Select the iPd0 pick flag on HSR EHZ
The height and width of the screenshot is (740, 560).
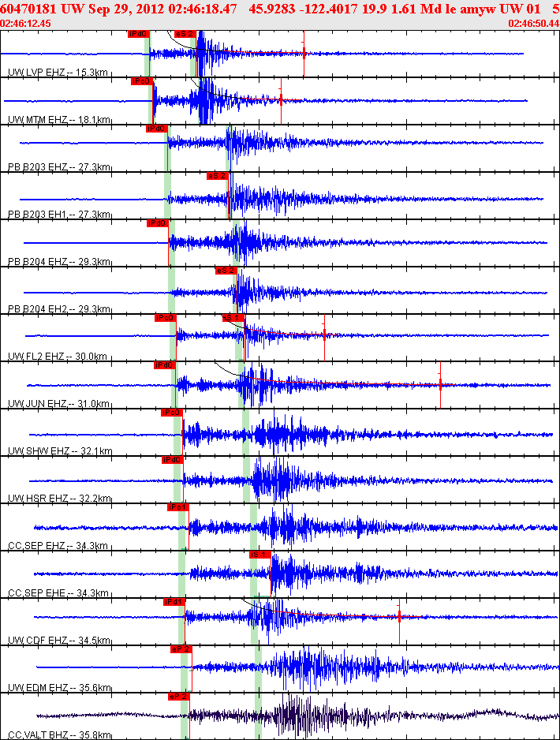pyautogui.click(x=172, y=460)
